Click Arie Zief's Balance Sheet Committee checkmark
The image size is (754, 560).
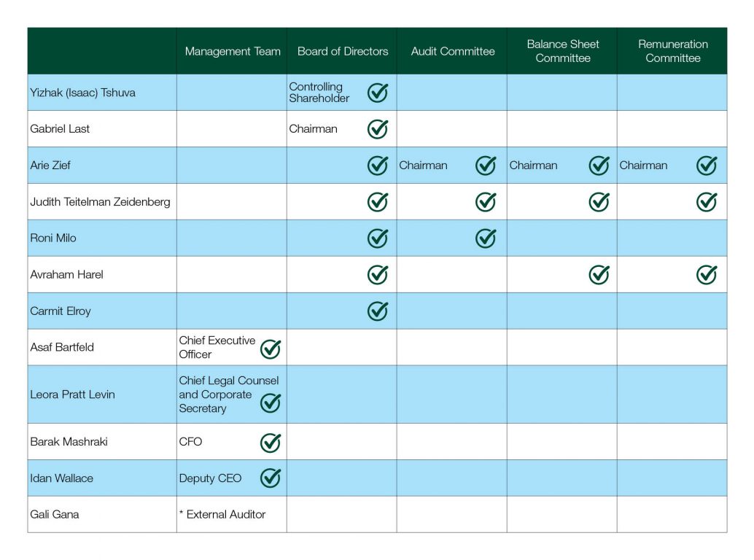click(599, 165)
